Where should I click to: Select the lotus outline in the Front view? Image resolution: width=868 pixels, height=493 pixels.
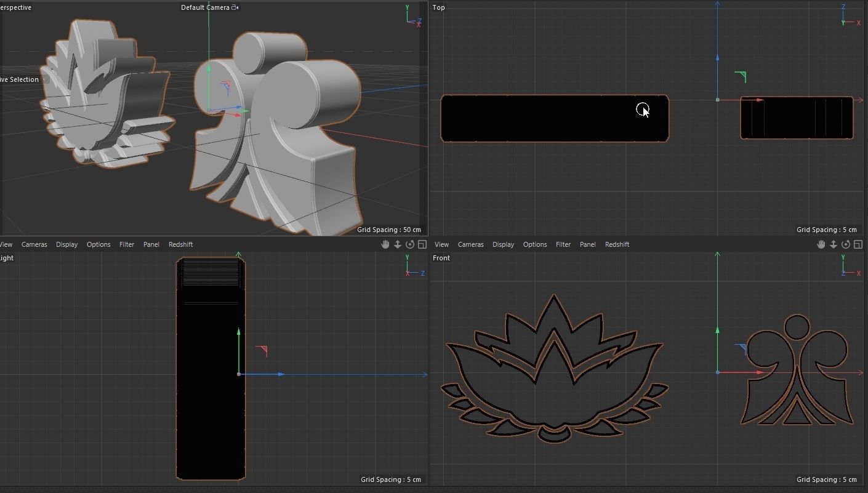554,369
